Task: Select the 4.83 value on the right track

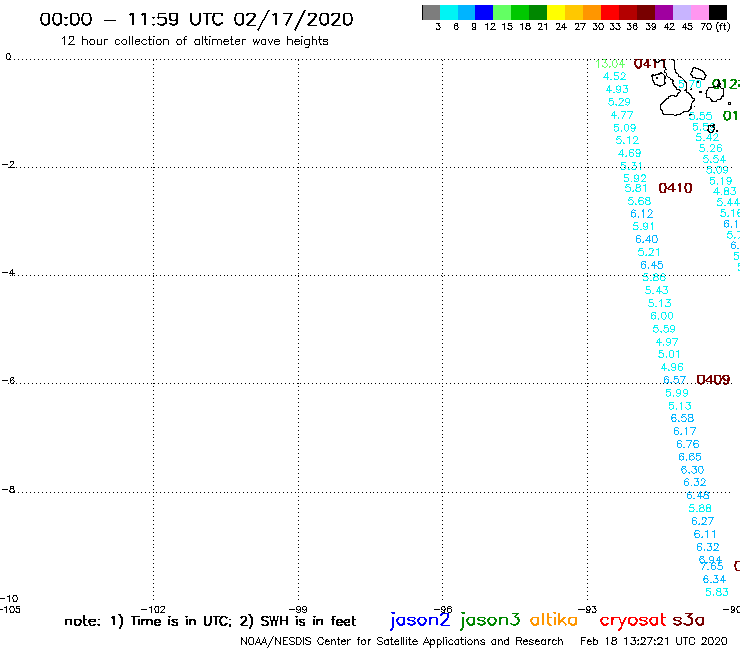Action: (x=725, y=191)
